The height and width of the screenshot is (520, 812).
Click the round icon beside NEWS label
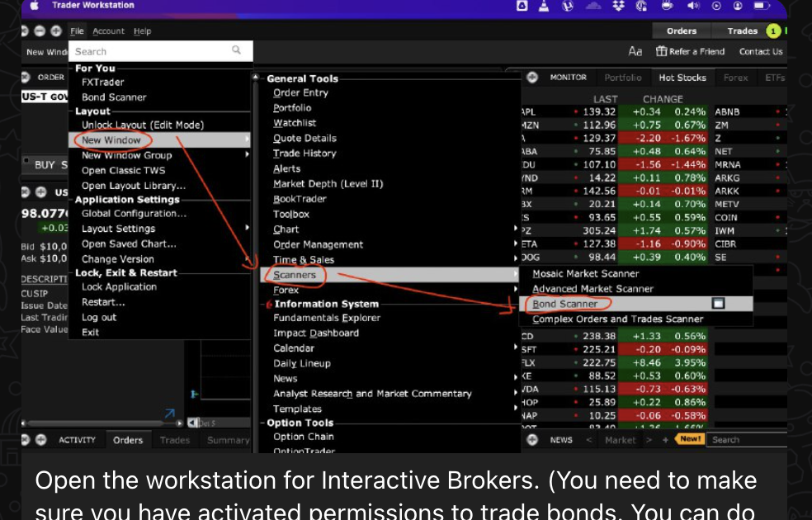532,440
